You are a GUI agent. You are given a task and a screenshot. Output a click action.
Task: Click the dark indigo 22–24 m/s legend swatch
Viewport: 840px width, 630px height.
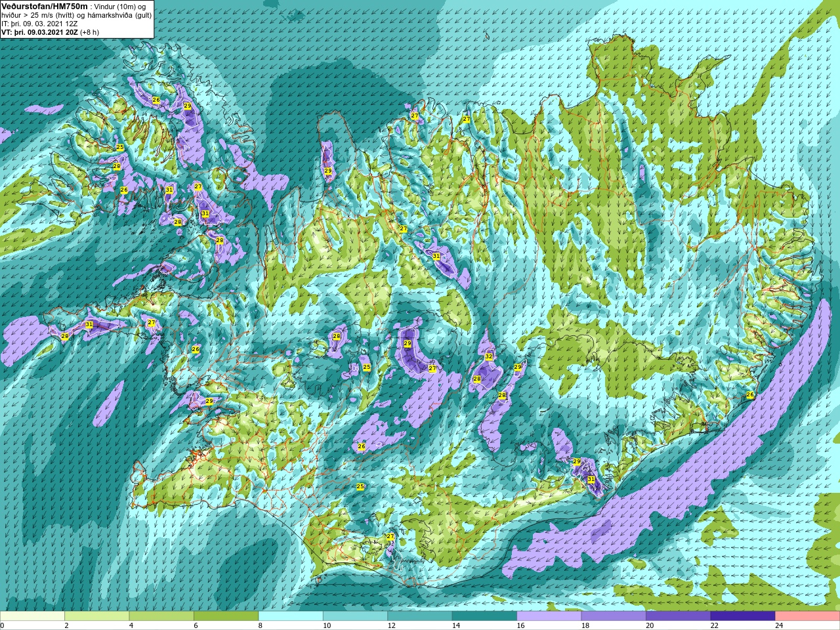point(743,616)
